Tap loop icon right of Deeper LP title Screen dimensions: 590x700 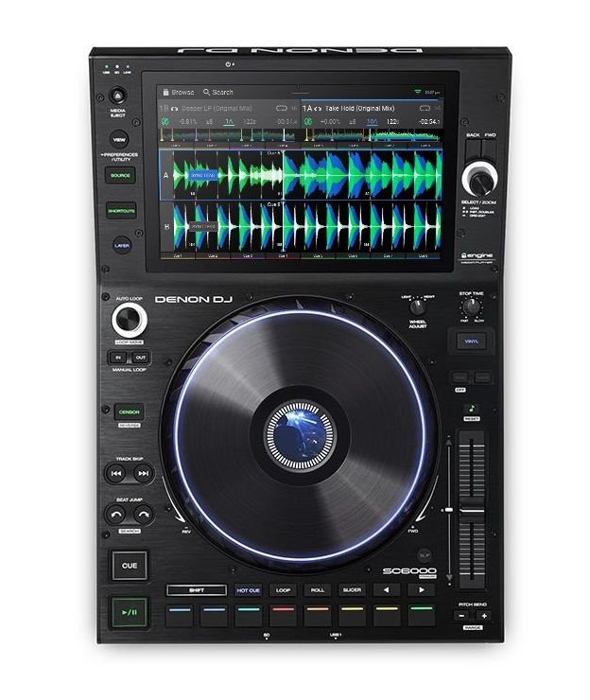point(281,109)
